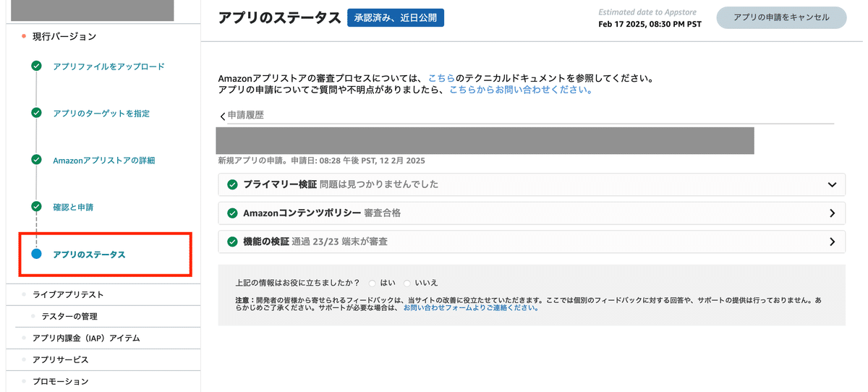
Task: Click the 機能の検証 green check icon
Action: click(x=232, y=242)
